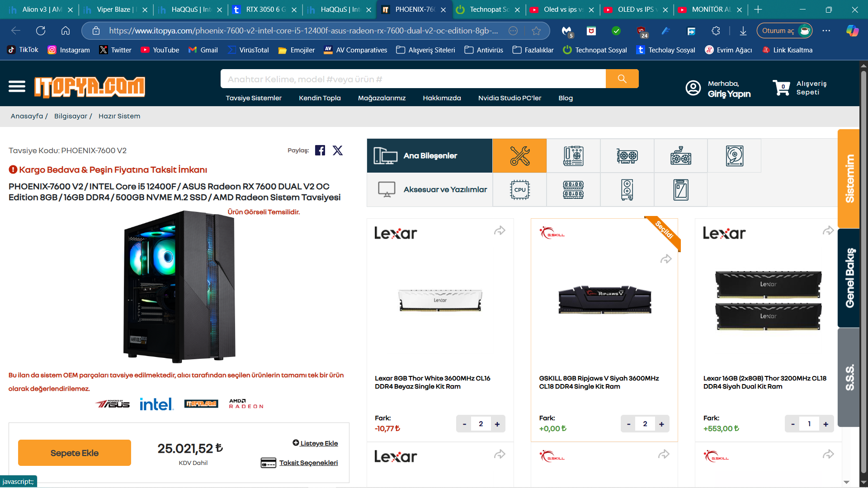
Task: Click Giriş Yapın login link
Action: (729, 94)
